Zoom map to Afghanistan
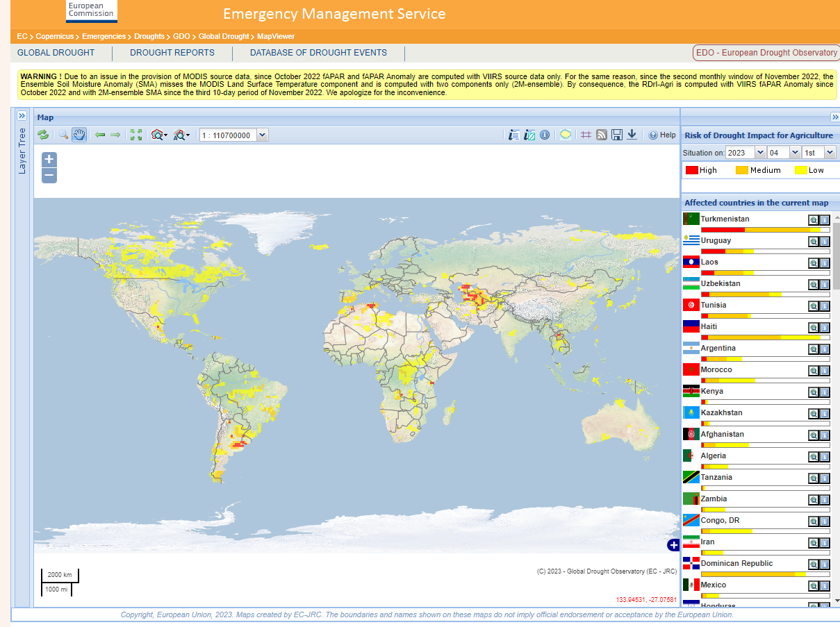 coord(813,435)
